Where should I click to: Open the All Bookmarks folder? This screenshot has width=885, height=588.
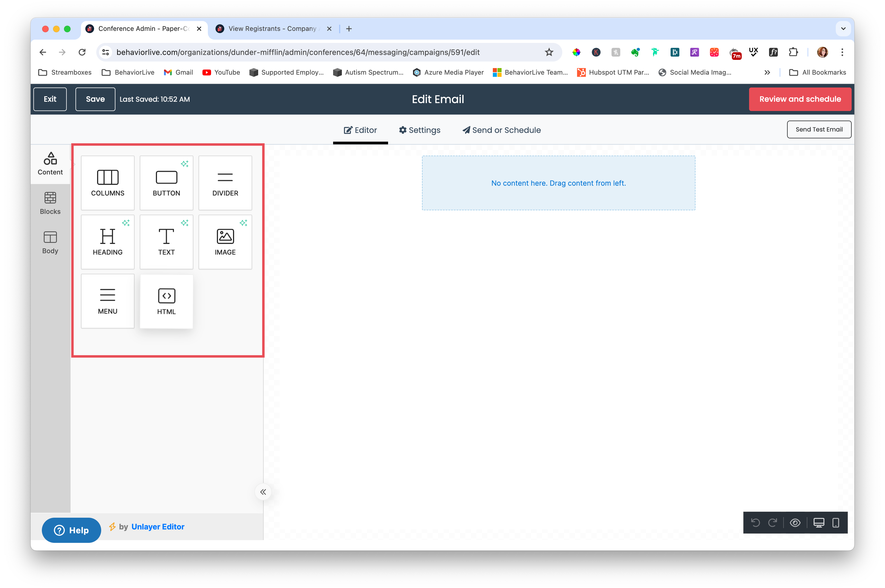817,72
